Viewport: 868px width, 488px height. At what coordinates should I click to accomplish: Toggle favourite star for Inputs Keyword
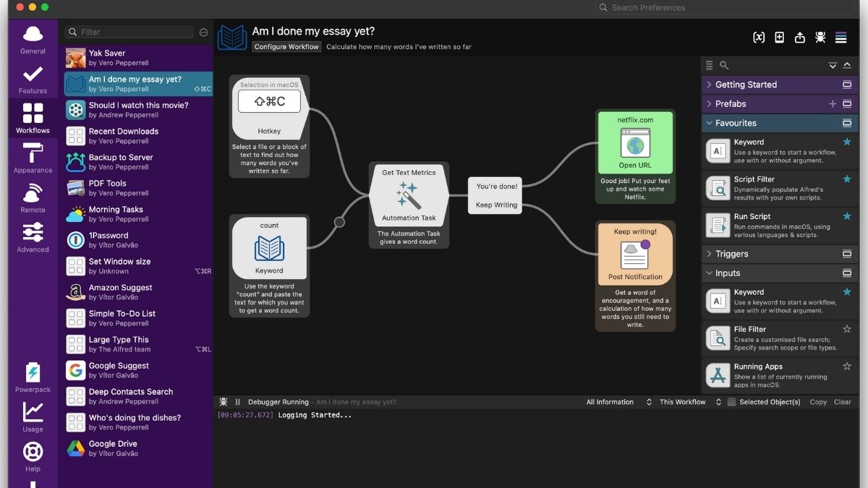[847, 292]
